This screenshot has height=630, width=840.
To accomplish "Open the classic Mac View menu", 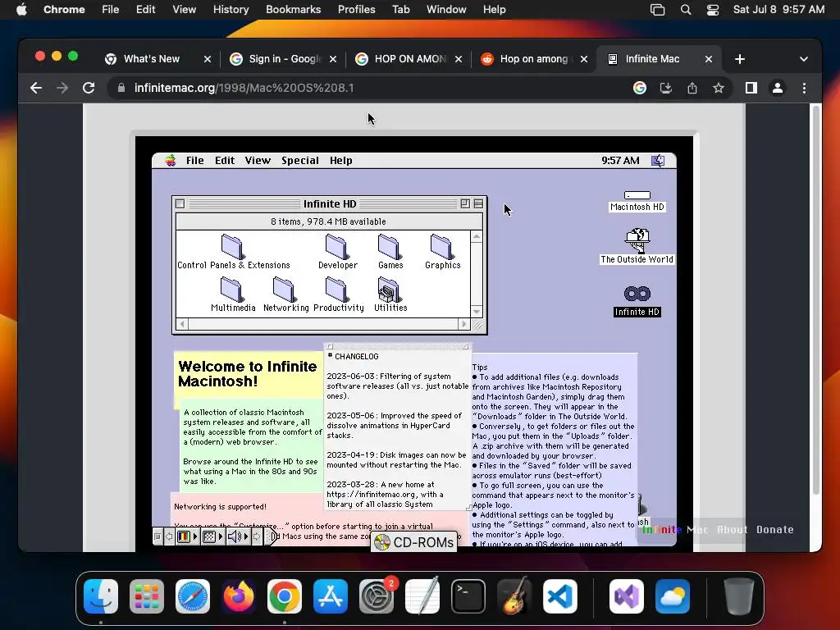I will (258, 160).
